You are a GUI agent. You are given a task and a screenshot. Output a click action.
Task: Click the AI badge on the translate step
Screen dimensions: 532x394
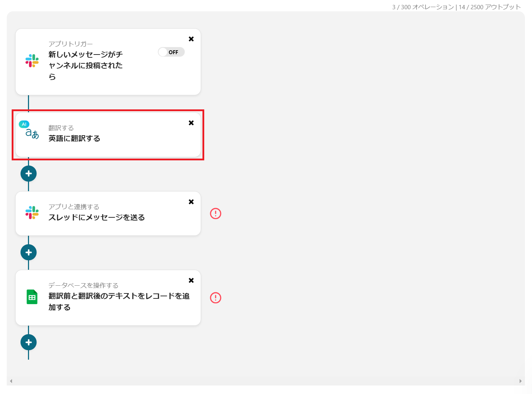tap(24, 124)
